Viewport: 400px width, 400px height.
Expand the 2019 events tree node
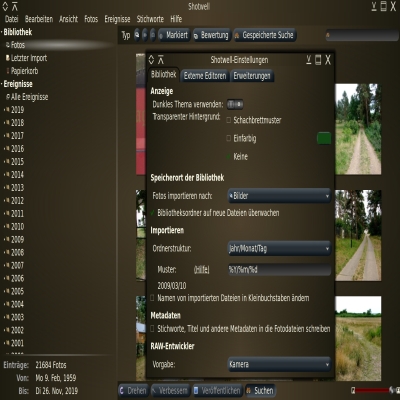coord(5,110)
